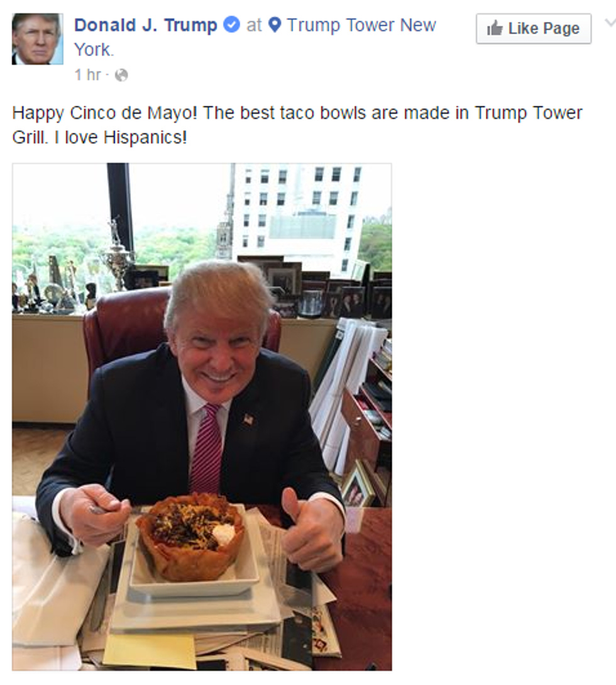Open the 1 hr timestamp link
616x685 pixels.
click(88, 75)
